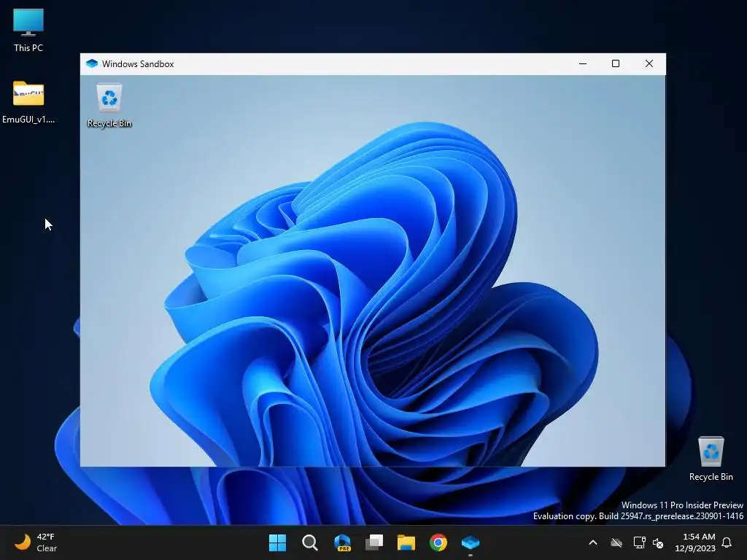Maximize the Windows Sandbox window
The width and height of the screenshot is (747, 560).
tap(616, 64)
